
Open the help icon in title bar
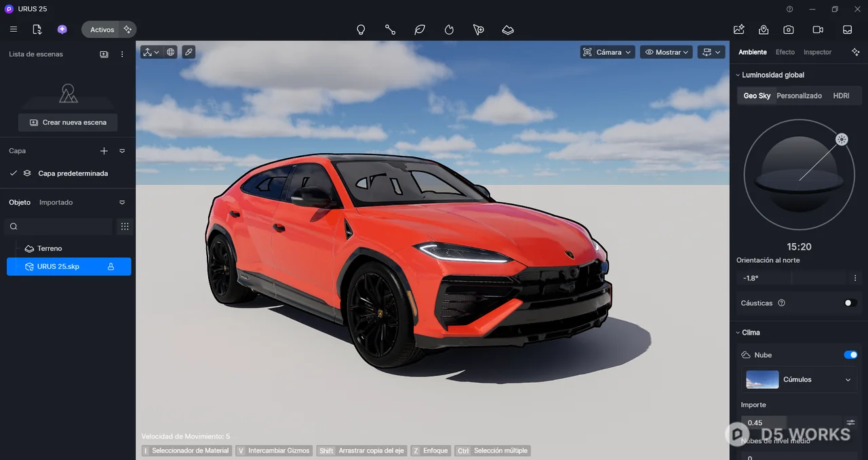(x=790, y=9)
